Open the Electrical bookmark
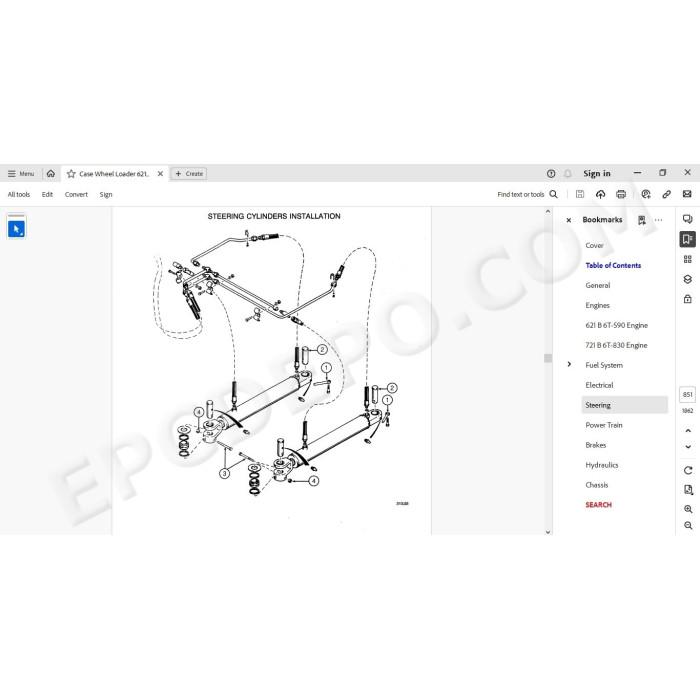The width and height of the screenshot is (700, 700). click(x=599, y=385)
